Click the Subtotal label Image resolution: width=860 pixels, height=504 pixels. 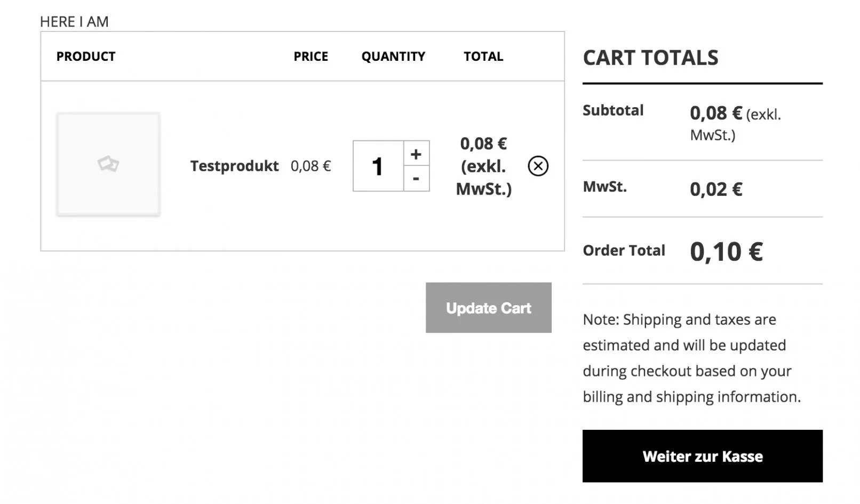[x=613, y=110]
